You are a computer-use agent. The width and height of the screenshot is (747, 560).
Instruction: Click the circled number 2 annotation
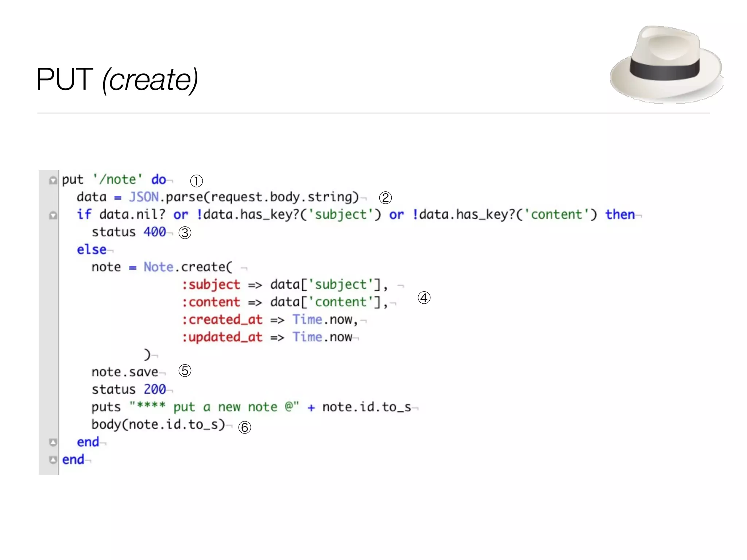(385, 198)
